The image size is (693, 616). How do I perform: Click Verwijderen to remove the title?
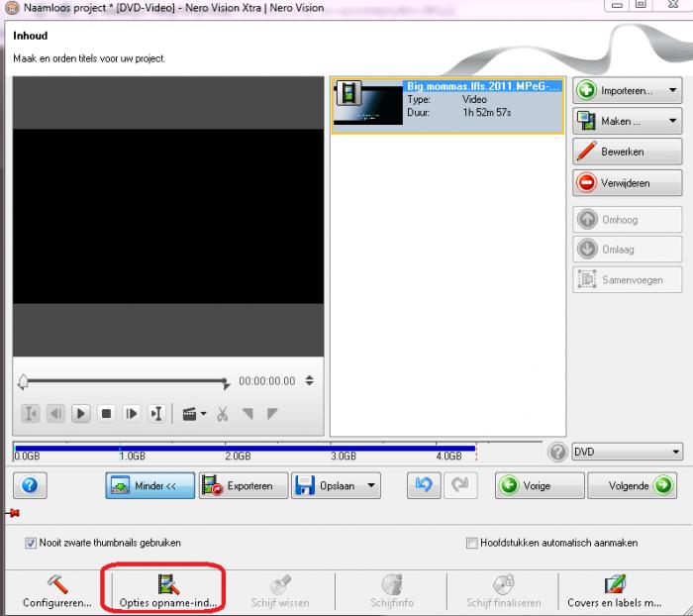coord(627,182)
